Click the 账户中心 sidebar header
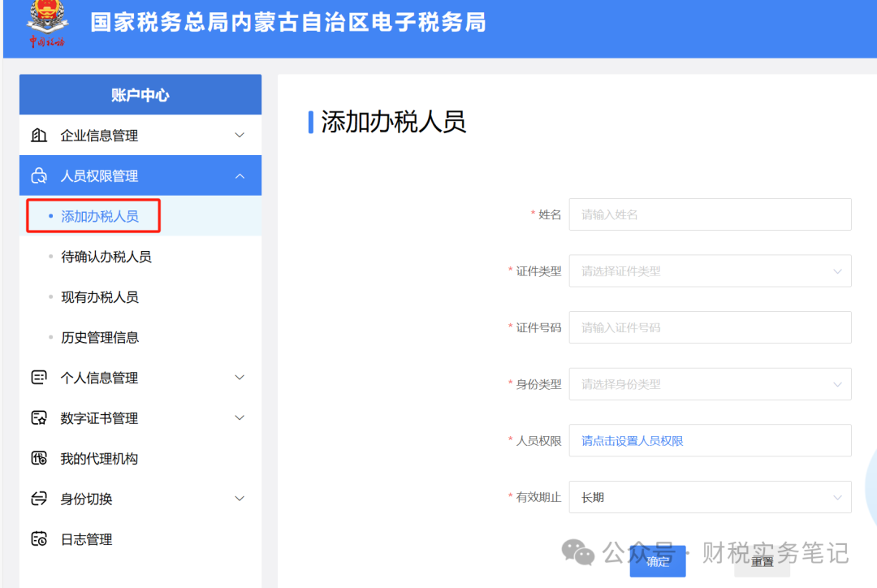The width and height of the screenshot is (877, 588). tap(140, 94)
